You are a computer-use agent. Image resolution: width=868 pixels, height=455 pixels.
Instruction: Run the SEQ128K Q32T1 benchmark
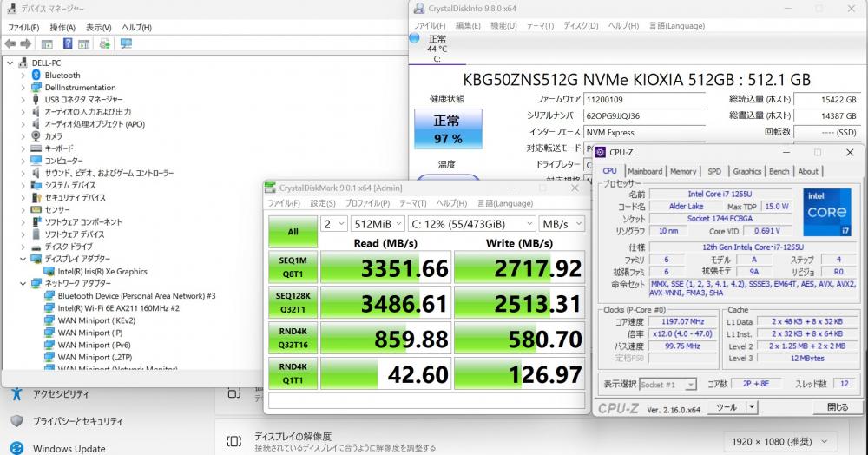click(x=293, y=302)
